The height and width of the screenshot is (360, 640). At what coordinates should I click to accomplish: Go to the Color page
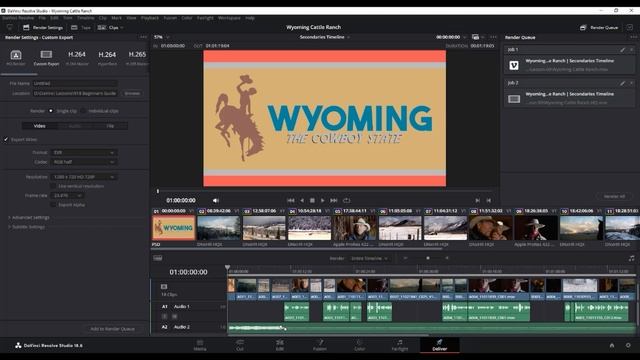359,345
